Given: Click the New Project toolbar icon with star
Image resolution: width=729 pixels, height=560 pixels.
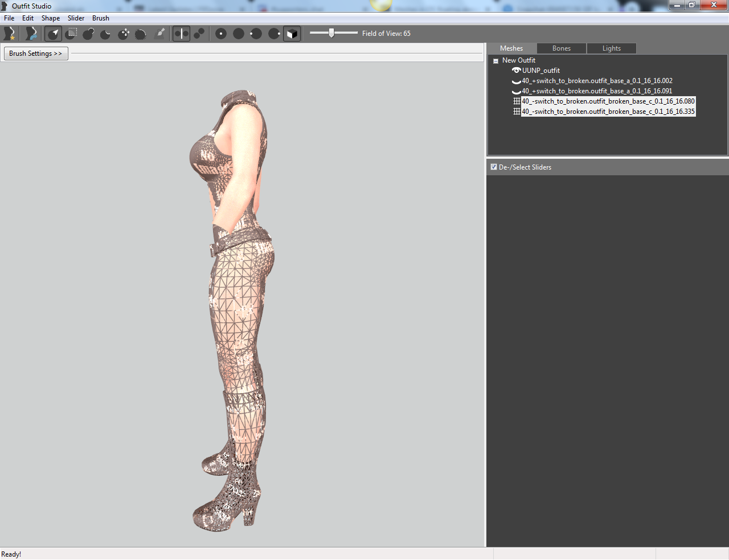Looking at the screenshot, I should (x=9, y=34).
